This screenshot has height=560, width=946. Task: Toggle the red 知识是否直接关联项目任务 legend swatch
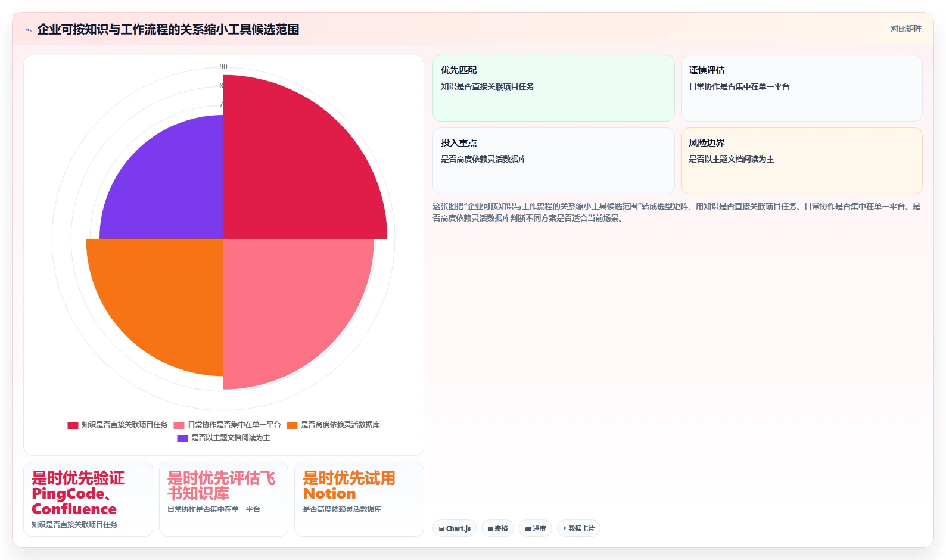click(x=73, y=425)
